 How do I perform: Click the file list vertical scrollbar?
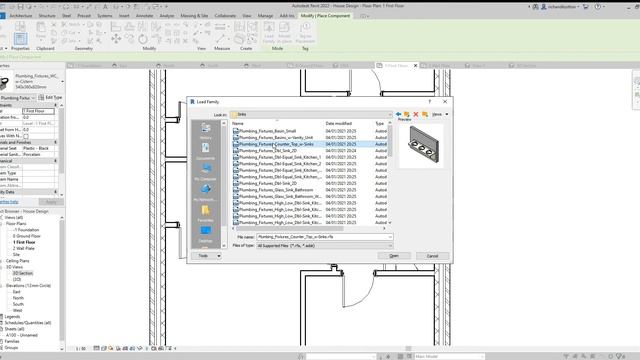[390, 141]
